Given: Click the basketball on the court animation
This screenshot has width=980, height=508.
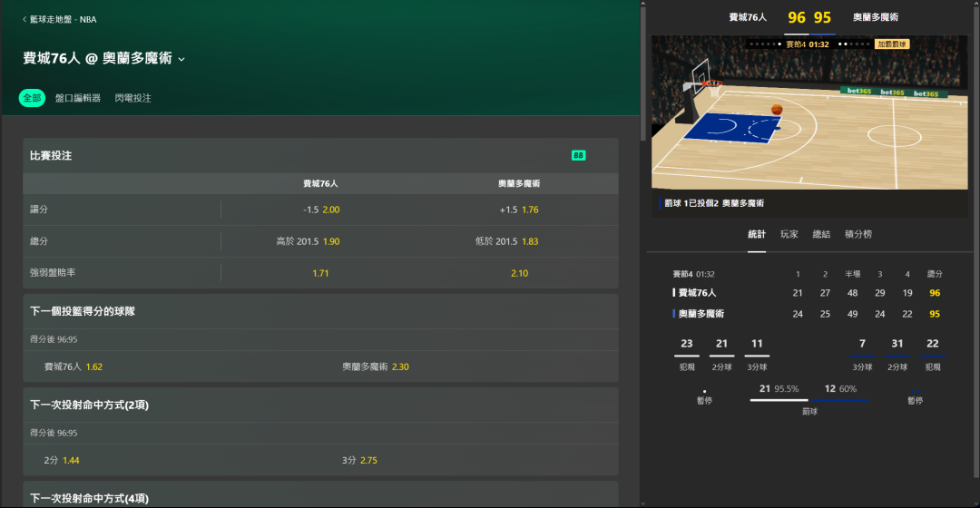Looking at the screenshot, I should 777,110.
